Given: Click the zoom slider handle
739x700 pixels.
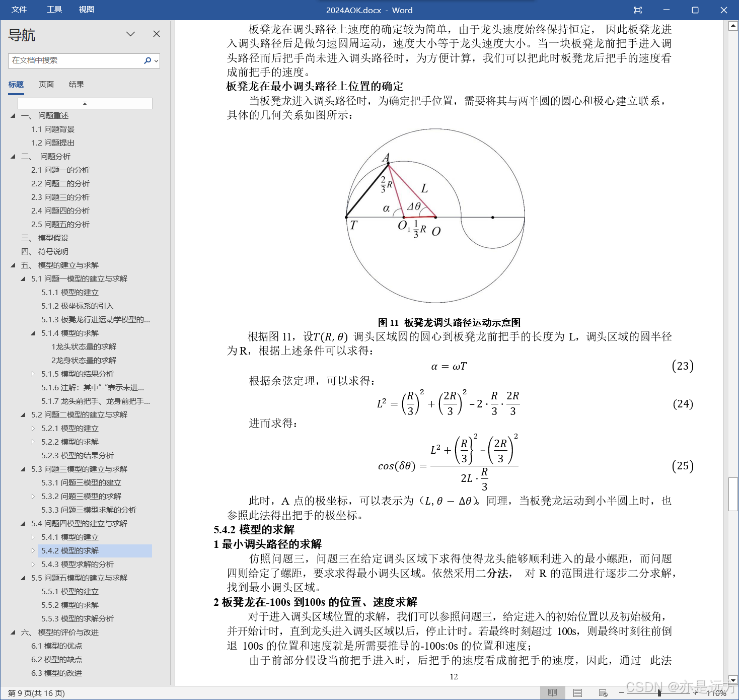Looking at the screenshot, I should (659, 693).
